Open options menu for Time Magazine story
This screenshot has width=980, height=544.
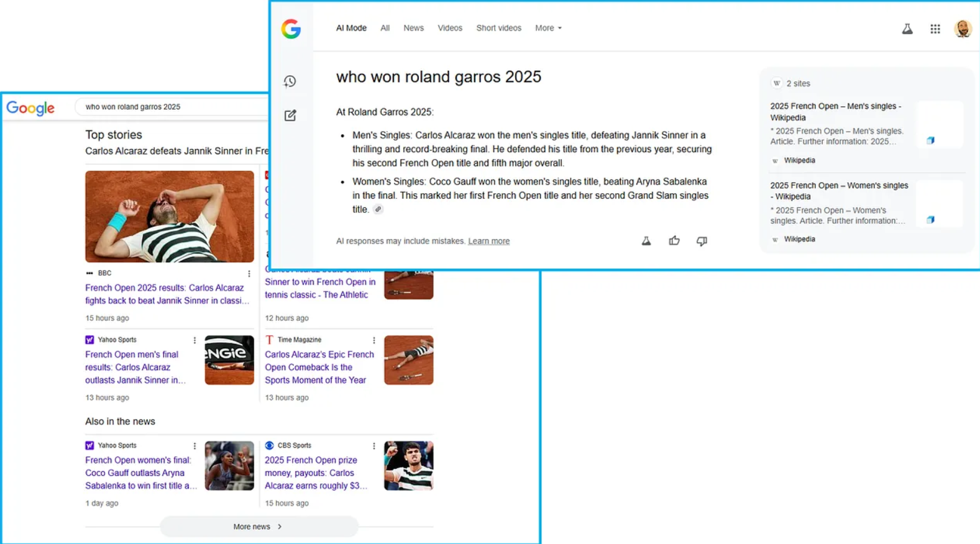(x=374, y=340)
